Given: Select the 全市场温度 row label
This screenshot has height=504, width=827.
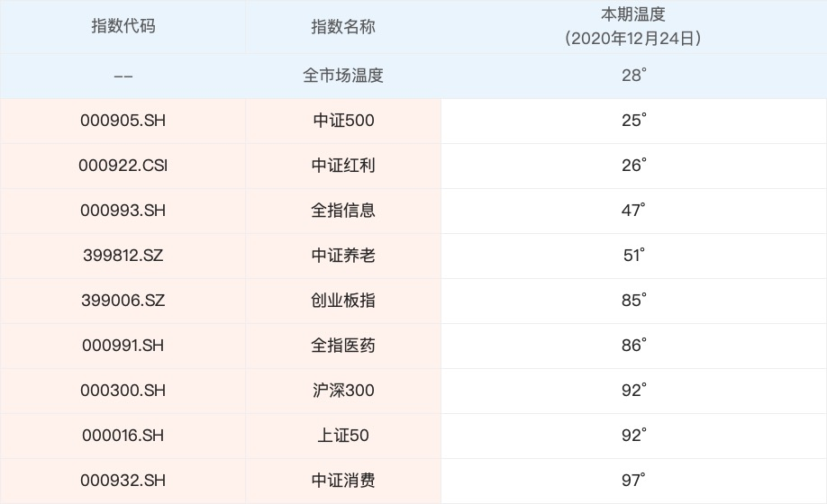Looking at the screenshot, I should coord(343,76).
